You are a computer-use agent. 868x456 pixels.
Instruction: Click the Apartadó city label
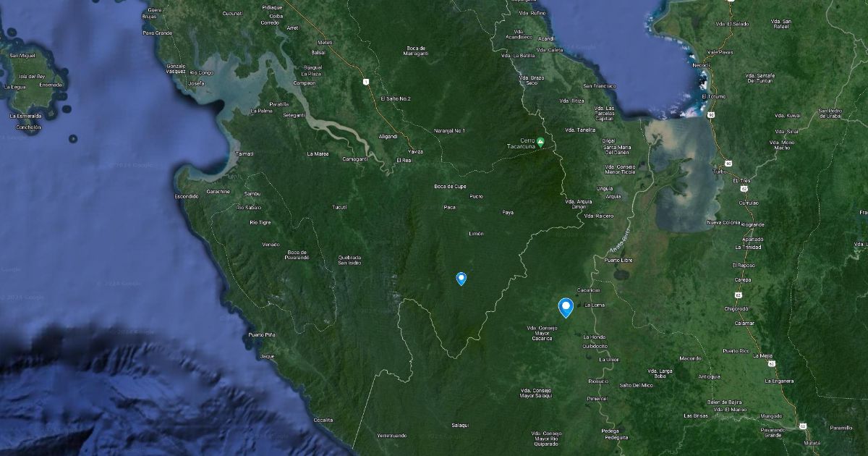[x=752, y=239]
